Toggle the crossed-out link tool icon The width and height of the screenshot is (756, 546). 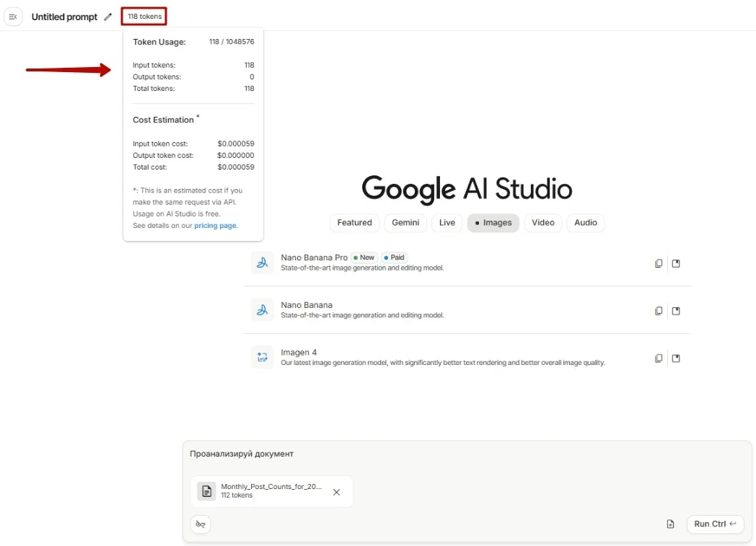coord(201,524)
